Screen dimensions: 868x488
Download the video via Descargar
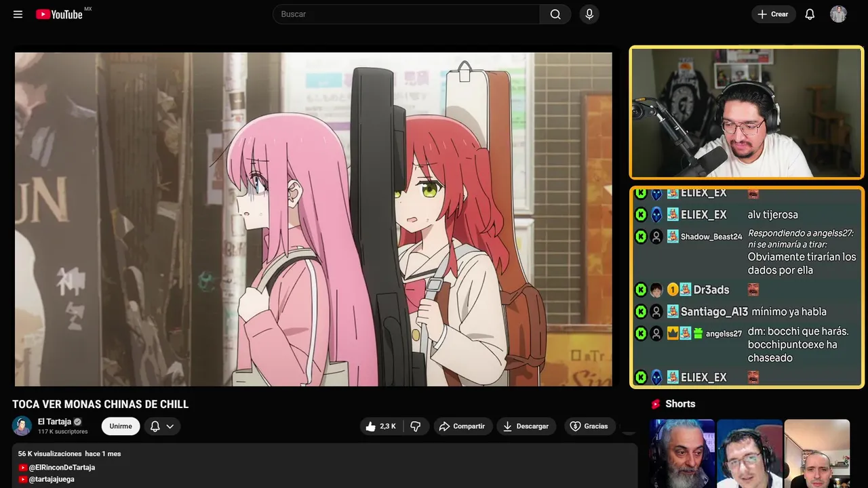(526, 426)
